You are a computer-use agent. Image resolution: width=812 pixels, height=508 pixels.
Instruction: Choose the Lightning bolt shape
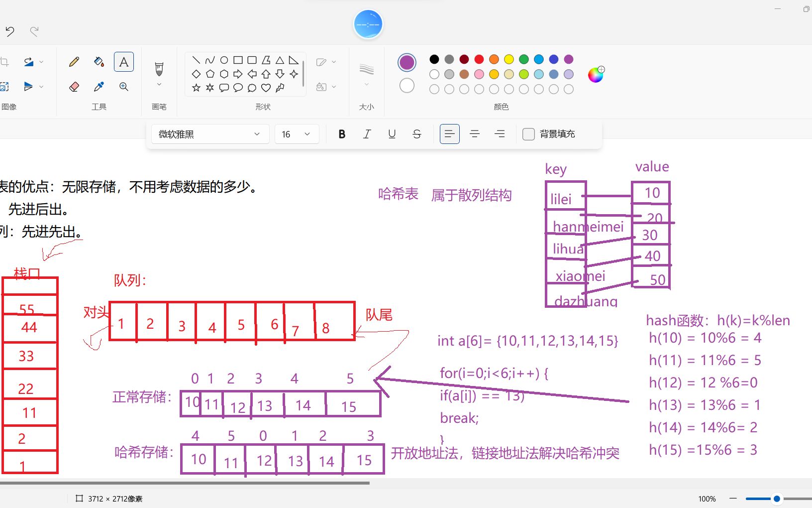coord(280,88)
